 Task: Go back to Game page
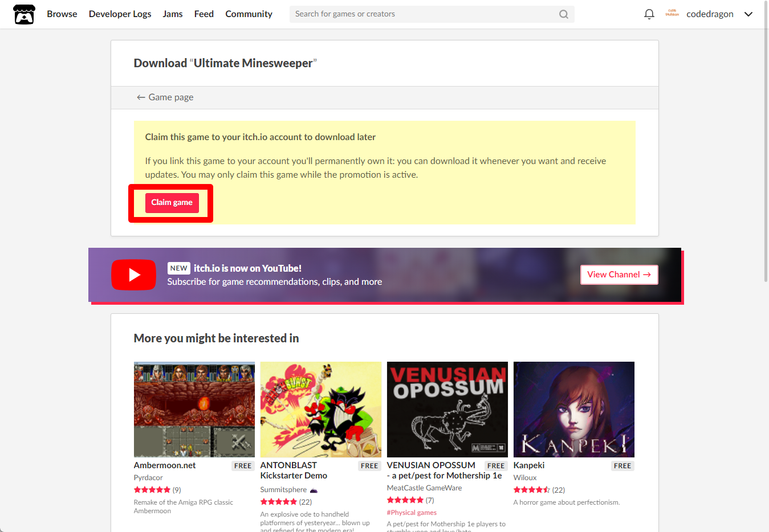click(x=165, y=97)
